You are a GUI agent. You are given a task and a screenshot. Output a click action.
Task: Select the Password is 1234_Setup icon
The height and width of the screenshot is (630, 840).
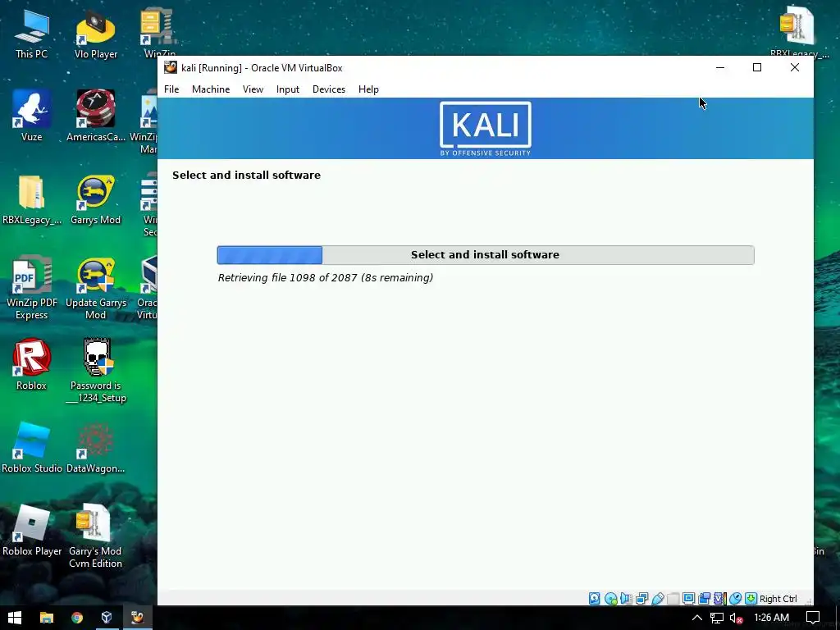coord(97,370)
